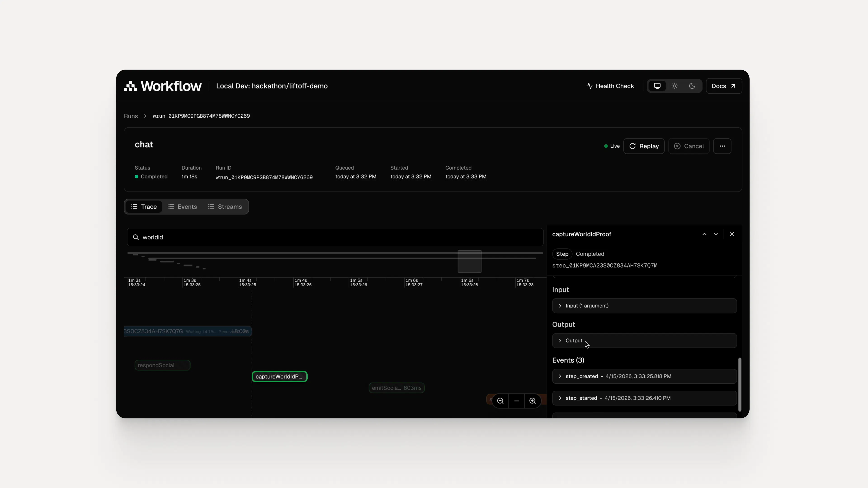Select next span with down chevron
Viewport: 868px width, 488px height.
tap(716, 234)
